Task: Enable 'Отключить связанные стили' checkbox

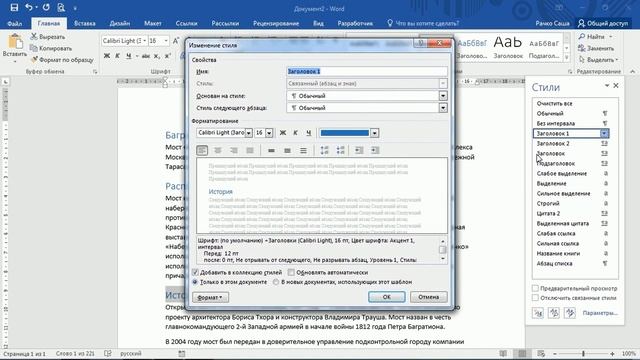Action: (x=535, y=298)
